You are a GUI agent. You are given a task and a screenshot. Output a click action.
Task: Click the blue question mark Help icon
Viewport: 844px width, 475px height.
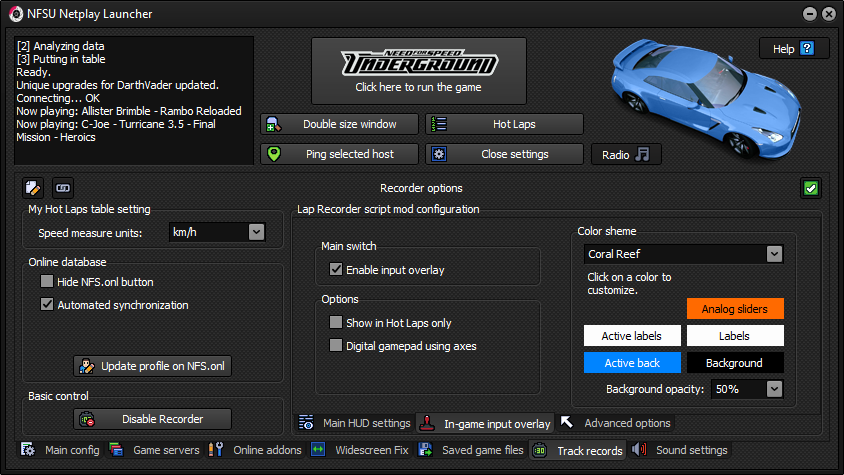point(807,48)
